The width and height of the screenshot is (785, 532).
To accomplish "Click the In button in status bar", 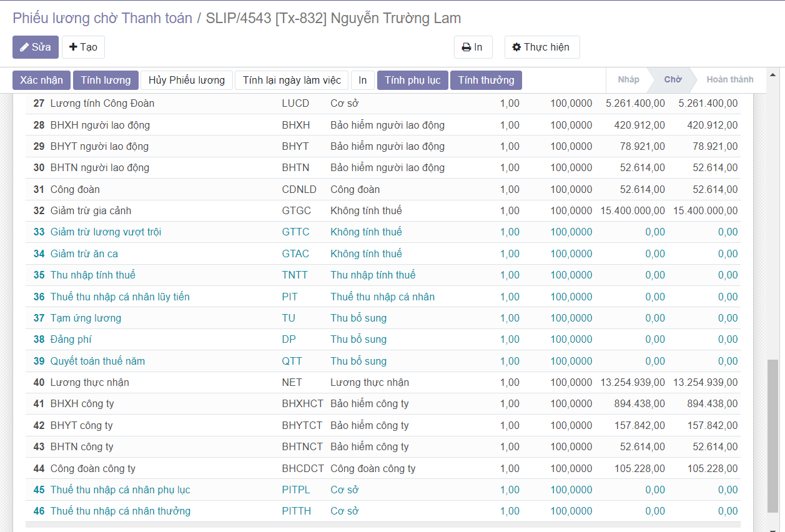I will [362, 80].
